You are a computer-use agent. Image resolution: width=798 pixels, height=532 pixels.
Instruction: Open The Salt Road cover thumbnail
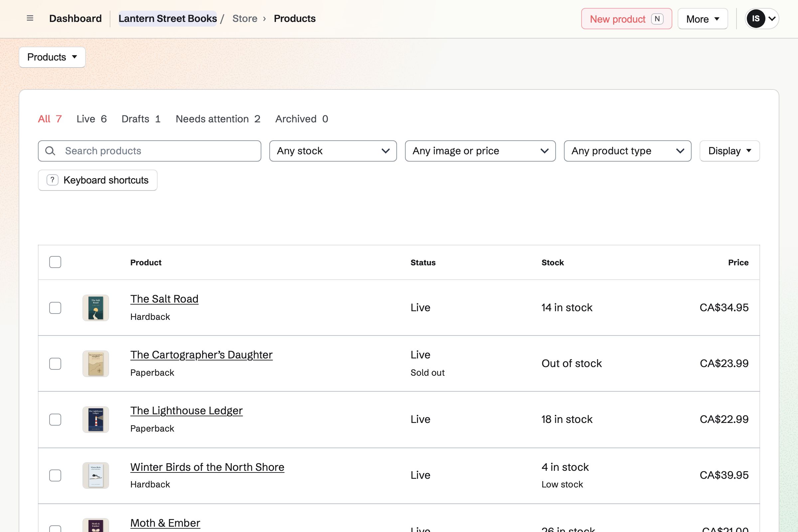96,308
